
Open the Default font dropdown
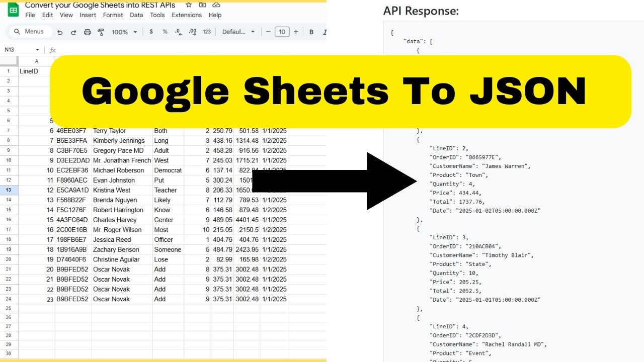point(238,32)
